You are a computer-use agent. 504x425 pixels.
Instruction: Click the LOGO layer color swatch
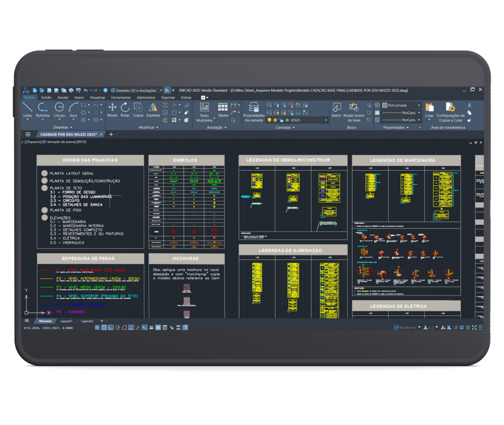[x=287, y=120]
